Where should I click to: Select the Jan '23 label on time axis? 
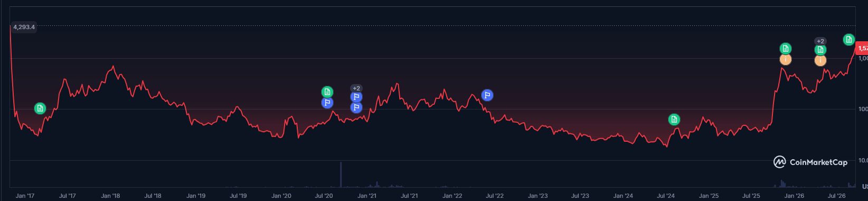[x=537, y=196]
